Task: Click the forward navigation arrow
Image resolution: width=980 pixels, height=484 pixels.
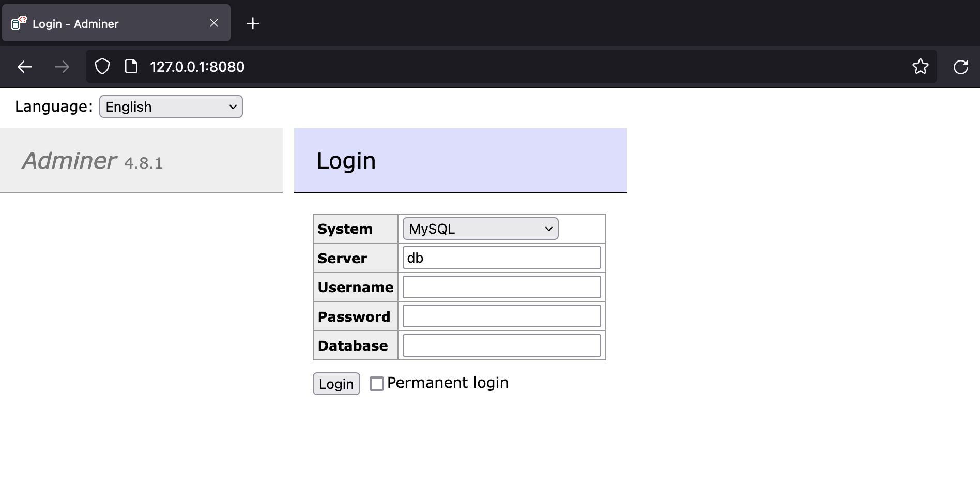Action: click(62, 66)
